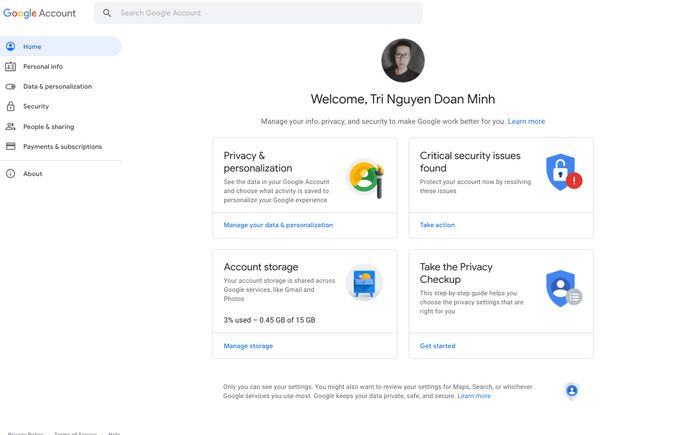Click the Payments & subscriptions card icon
700x435 pixels.
click(x=10, y=146)
